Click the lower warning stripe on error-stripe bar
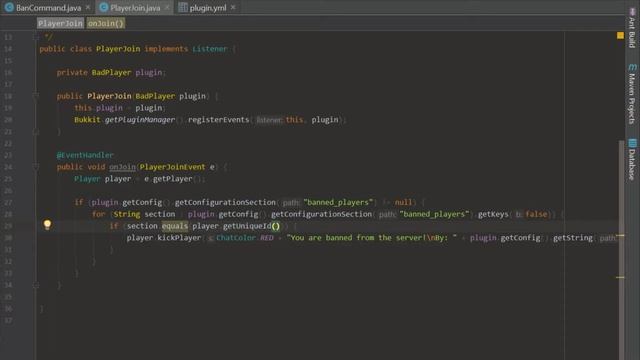 coord(620,278)
